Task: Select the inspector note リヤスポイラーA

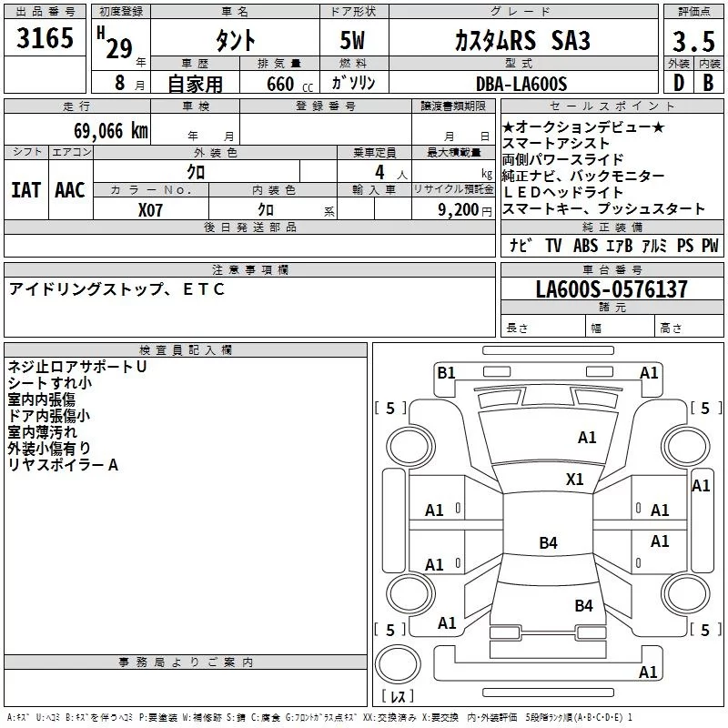Action: (63, 464)
